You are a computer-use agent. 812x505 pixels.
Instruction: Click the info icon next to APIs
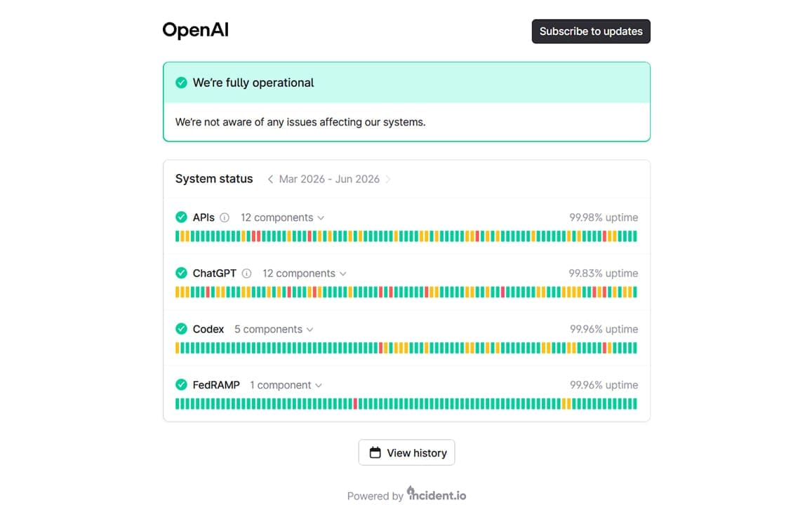coord(225,218)
